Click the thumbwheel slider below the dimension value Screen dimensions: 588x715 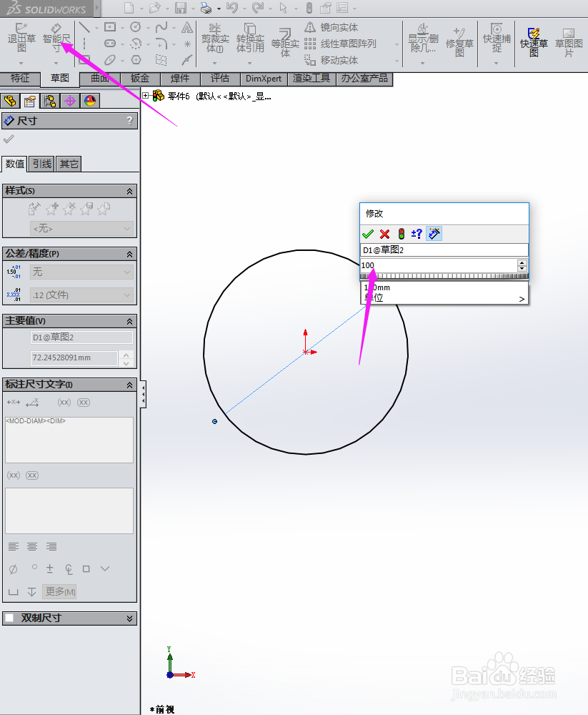(443, 275)
